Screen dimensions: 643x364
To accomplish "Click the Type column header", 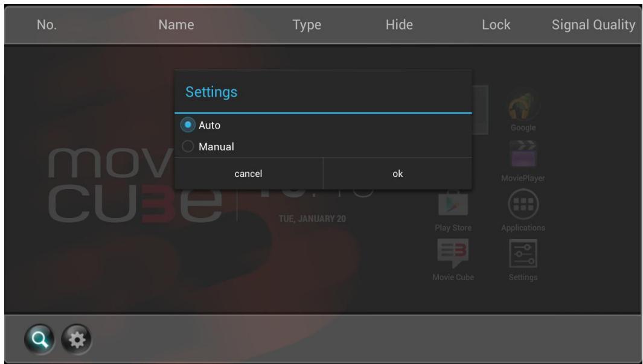I will coord(307,25).
